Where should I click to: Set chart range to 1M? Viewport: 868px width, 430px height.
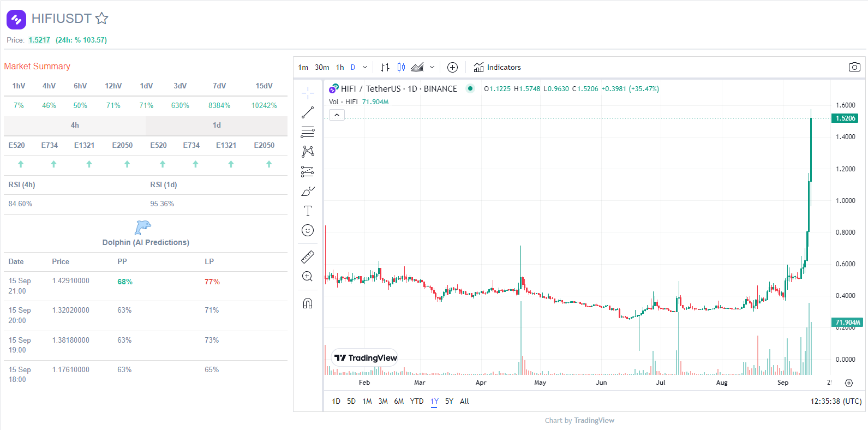pyautogui.click(x=367, y=401)
